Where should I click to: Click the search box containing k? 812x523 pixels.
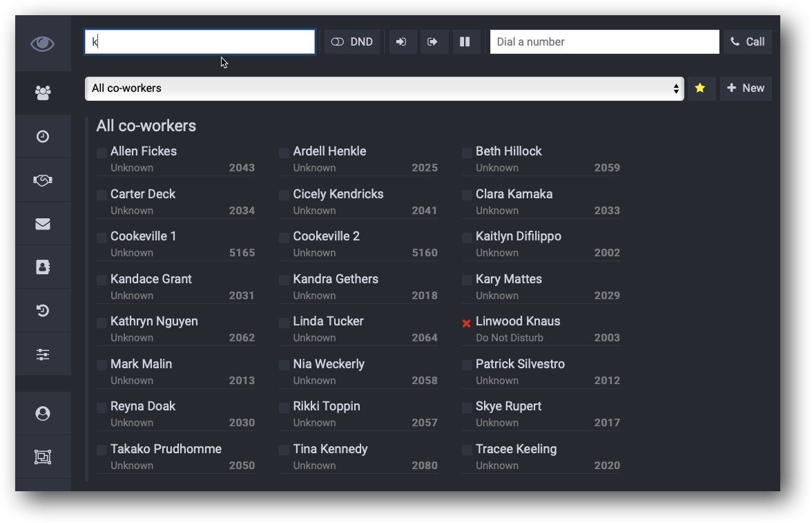pyautogui.click(x=200, y=41)
